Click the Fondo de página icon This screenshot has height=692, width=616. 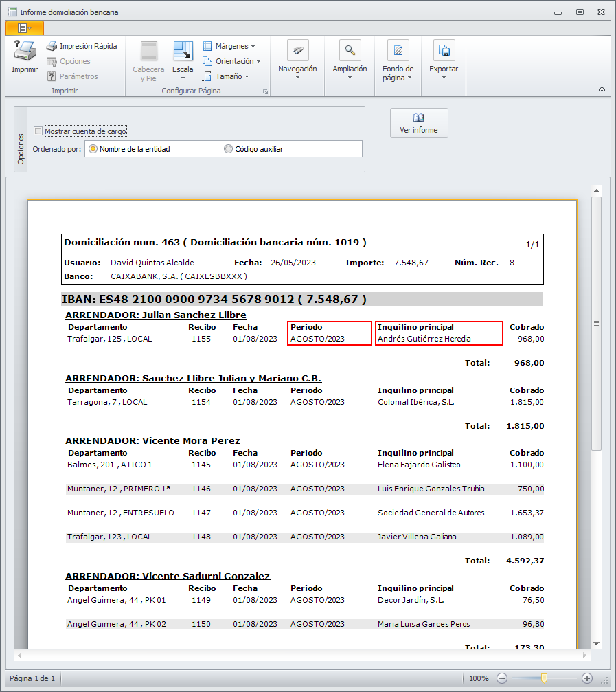pyautogui.click(x=398, y=51)
